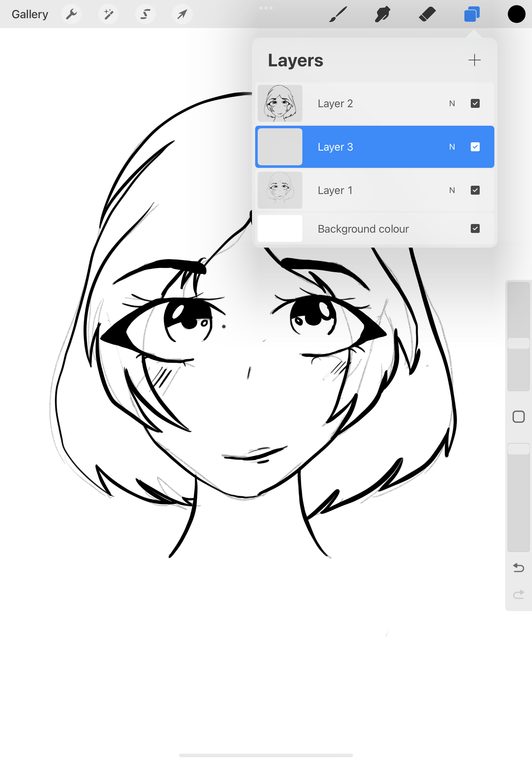The height and width of the screenshot is (762, 532).
Task: Tap the iPad home indicator bar
Action: (266, 755)
